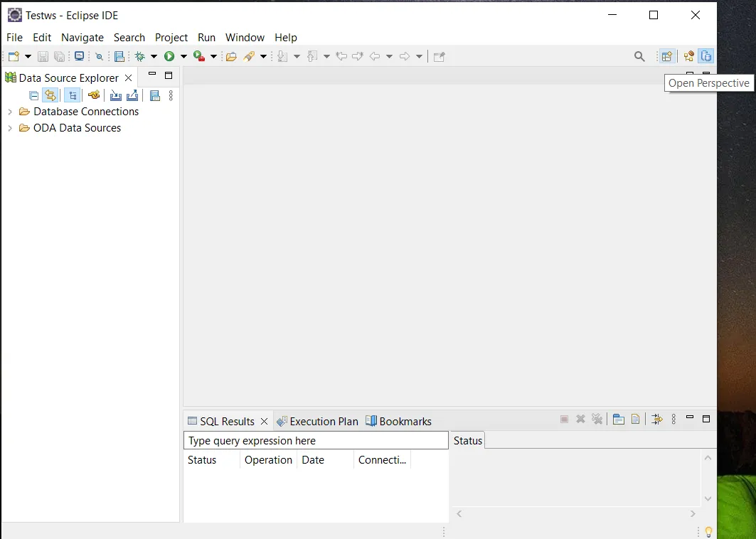Select the Status tab in results pane
756x539 pixels.
pyautogui.click(x=468, y=441)
